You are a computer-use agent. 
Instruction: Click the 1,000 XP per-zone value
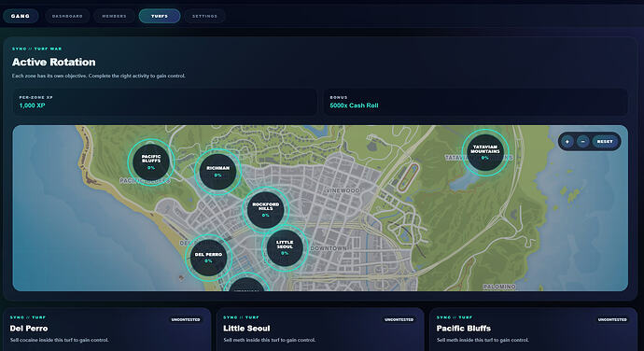(32, 105)
